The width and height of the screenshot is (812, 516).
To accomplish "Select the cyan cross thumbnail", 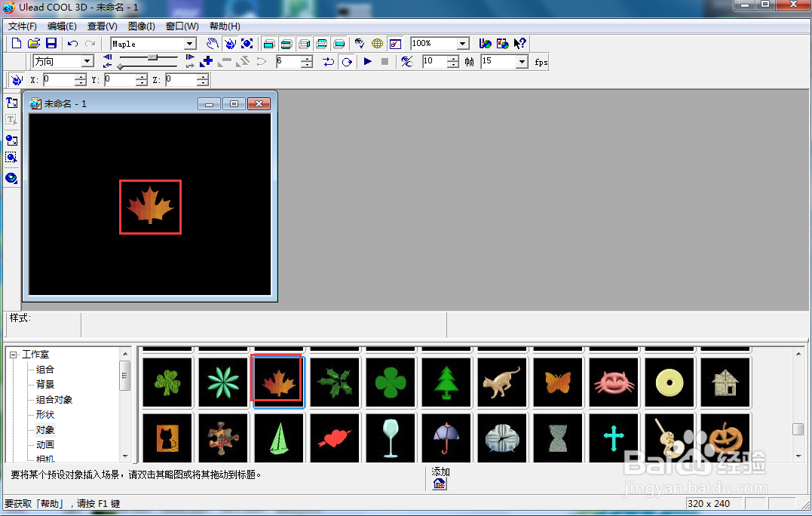I will pos(614,438).
